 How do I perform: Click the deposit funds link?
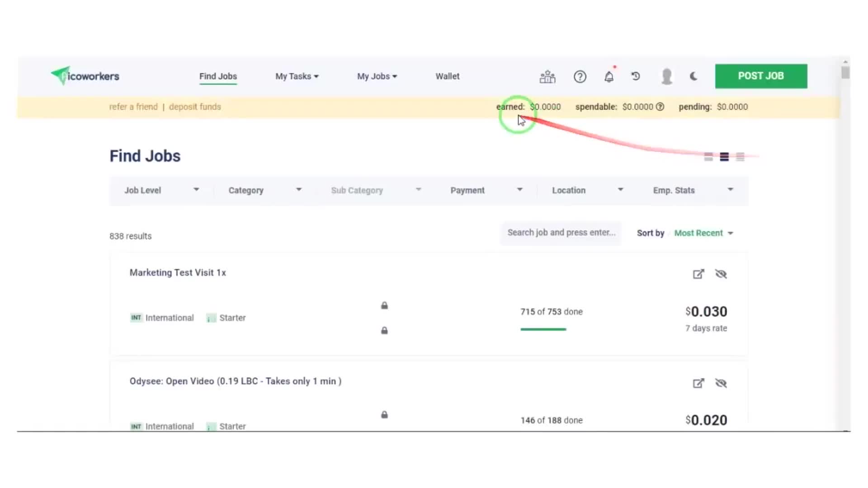coord(195,107)
